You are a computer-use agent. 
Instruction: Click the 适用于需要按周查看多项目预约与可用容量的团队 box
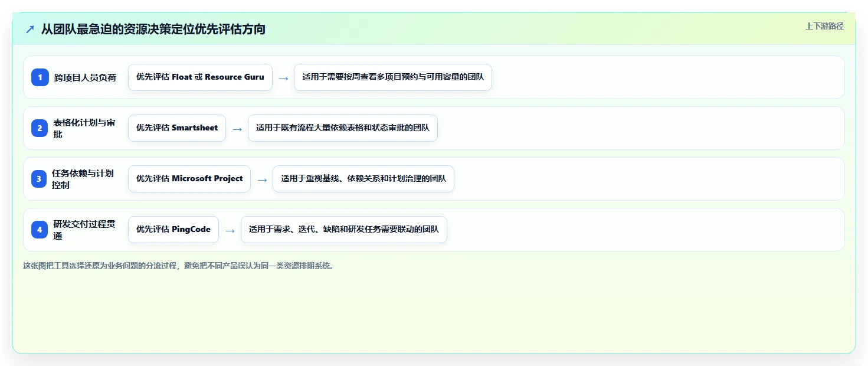pyautogui.click(x=393, y=77)
